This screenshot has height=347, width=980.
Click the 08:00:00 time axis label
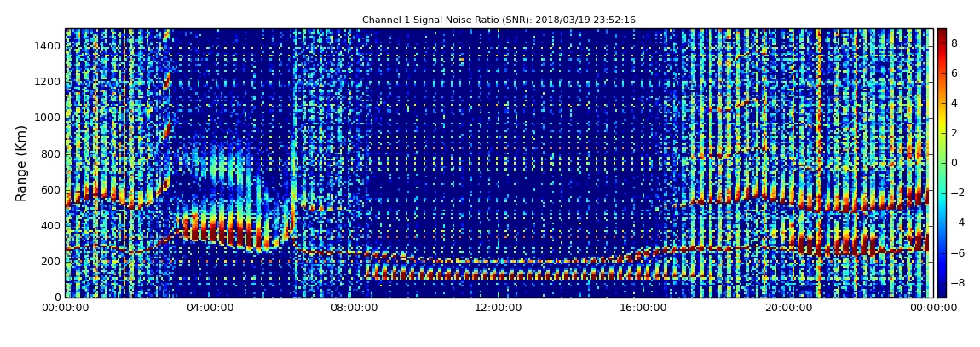355,308
